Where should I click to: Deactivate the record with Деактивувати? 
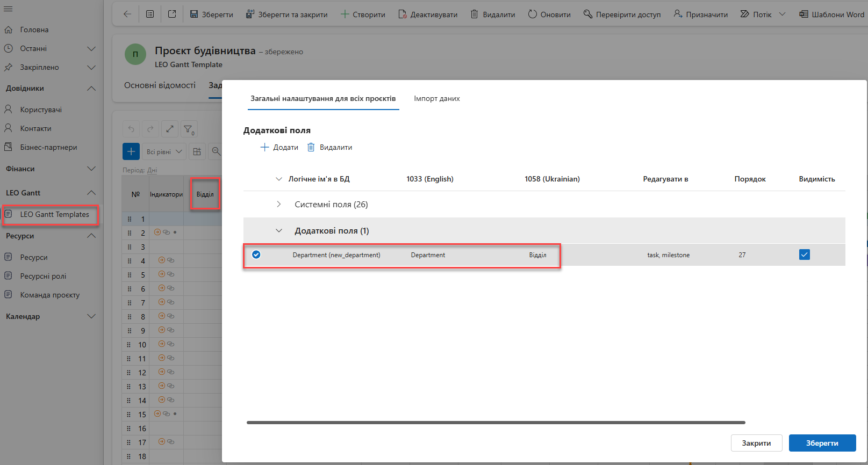click(x=428, y=14)
